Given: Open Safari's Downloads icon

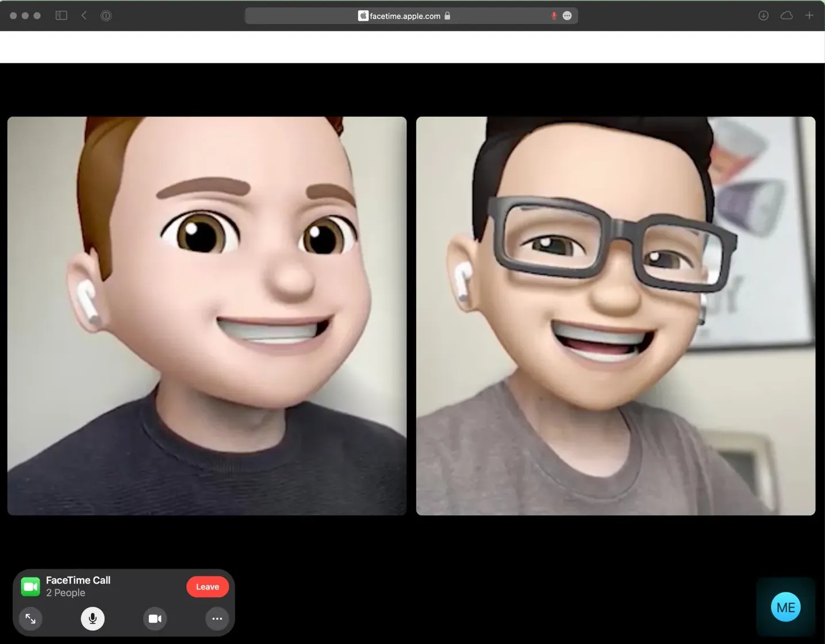Looking at the screenshot, I should point(763,16).
